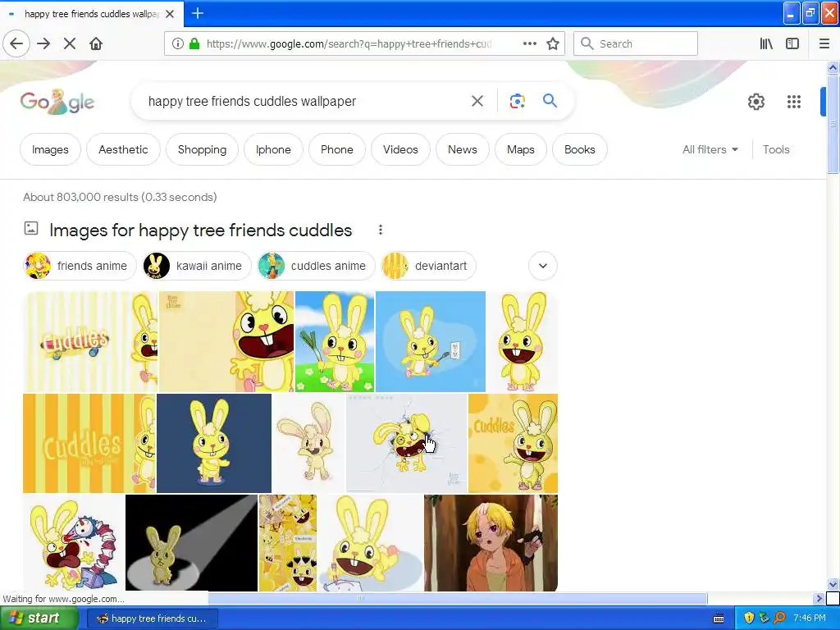Open Images for happy tree friends cuddles heading

[x=200, y=230]
